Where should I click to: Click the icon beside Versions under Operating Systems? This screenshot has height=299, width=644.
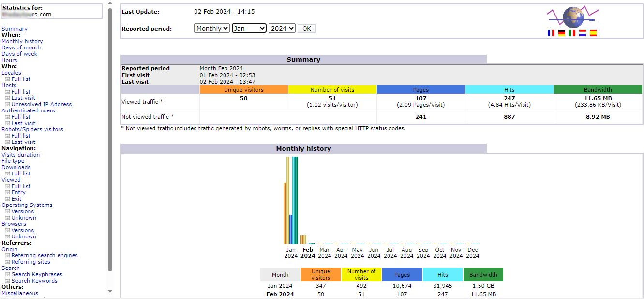pyautogui.click(x=7, y=211)
